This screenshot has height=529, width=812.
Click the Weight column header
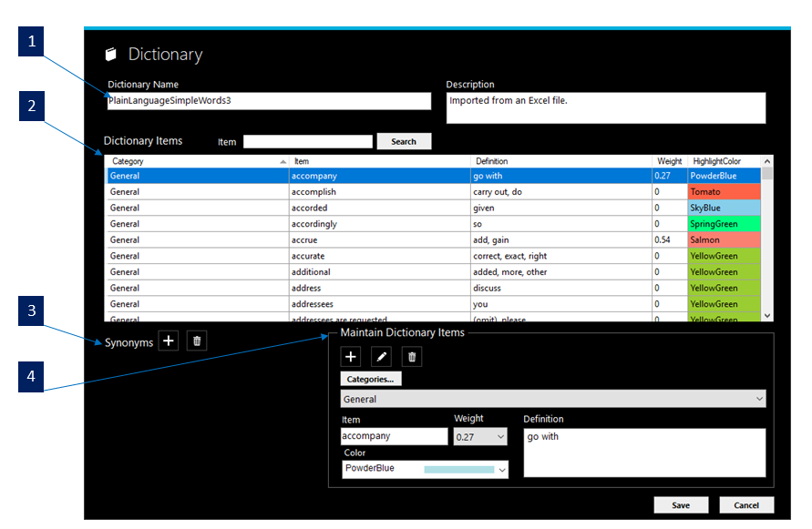coord(670,161)
